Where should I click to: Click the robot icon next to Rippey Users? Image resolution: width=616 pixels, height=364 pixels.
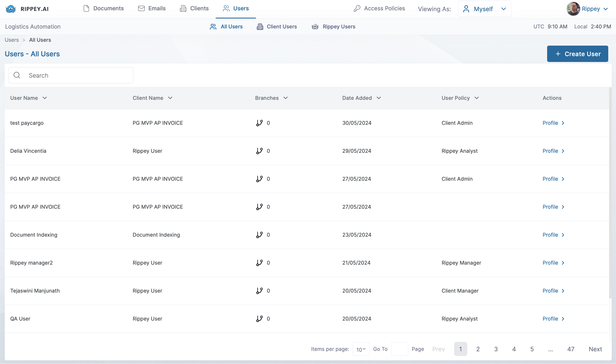[x=315, y=27]
